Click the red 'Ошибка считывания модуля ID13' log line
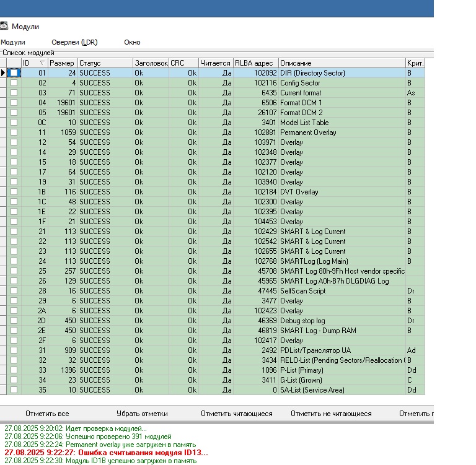The height and width of the screenshot is (465, 476). pyautogui.click(x=106, y=453)
